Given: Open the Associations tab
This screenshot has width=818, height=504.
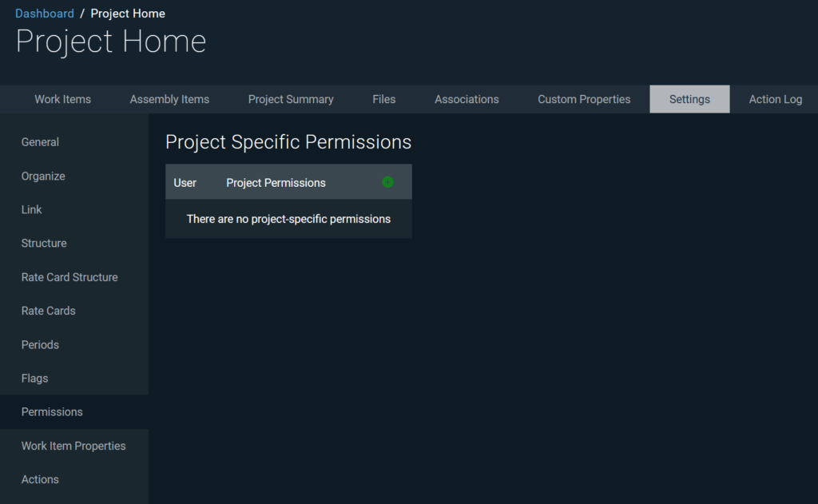Looking at the screenshot, I should coord(467,99).
